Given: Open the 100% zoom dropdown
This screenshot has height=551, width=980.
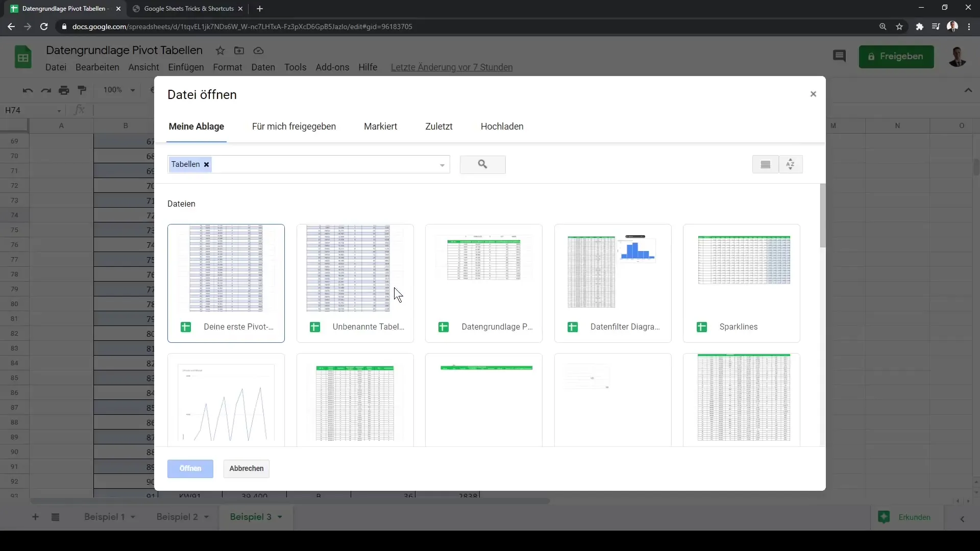Looking at the screenshot, I should pyautogui.click(x=119, y=90).
